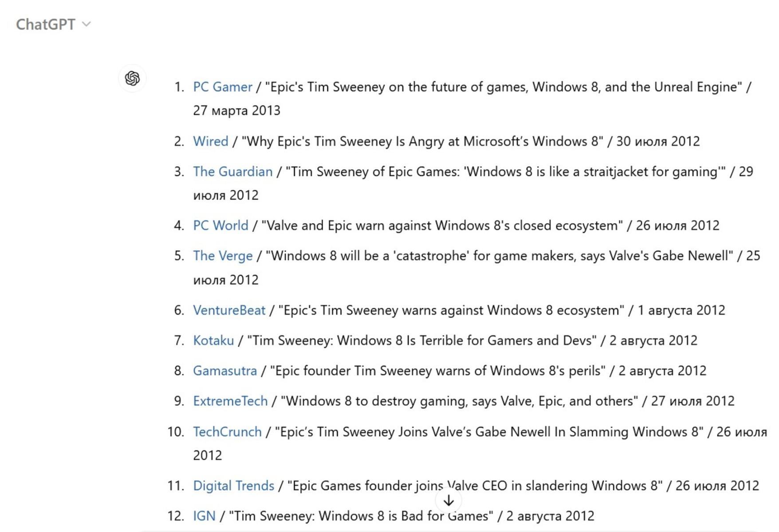Click the title "Epic founder Tim Sweeney warns of Windows 8's perils"

pos(437,371)
